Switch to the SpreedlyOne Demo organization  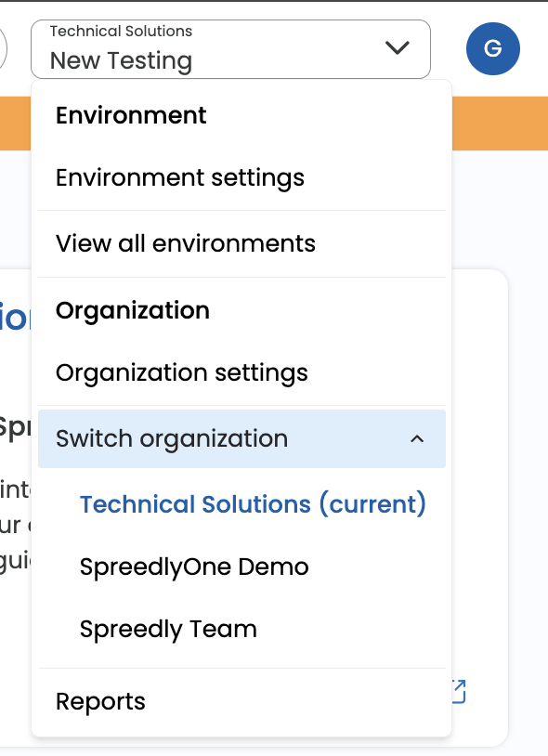[194, 567]
